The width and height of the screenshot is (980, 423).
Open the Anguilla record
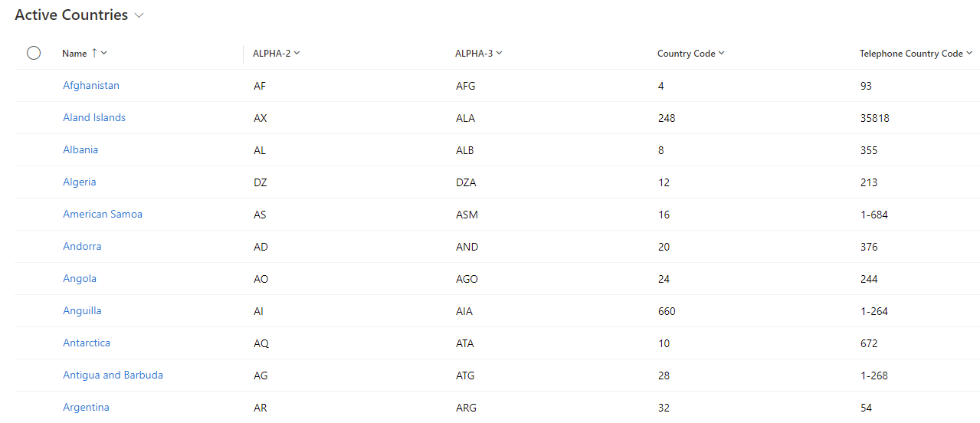click(82, 311)
